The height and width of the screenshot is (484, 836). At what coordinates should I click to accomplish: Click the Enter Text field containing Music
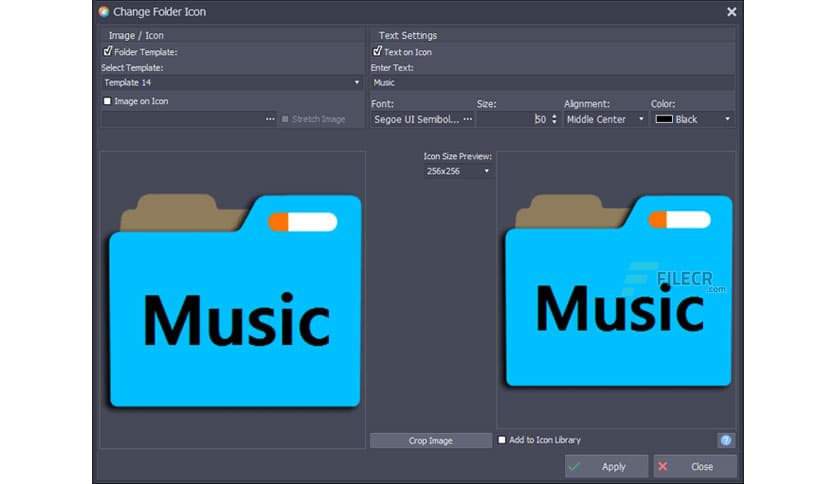552,83
